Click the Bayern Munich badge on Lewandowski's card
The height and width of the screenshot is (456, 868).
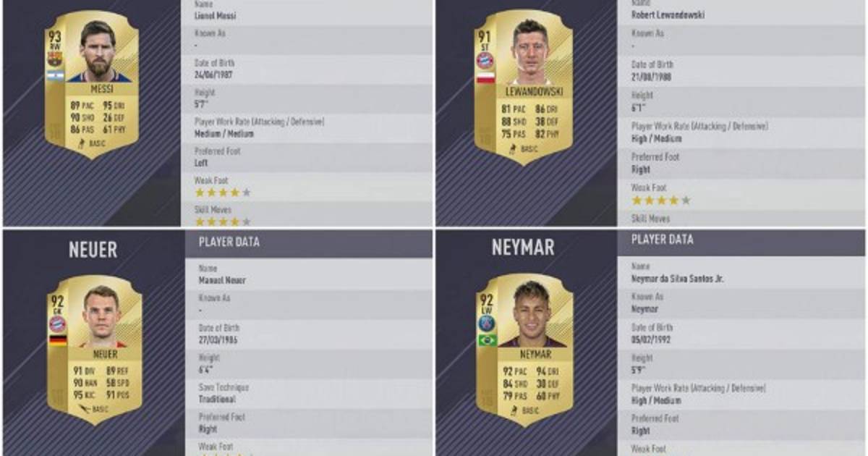coord(485,60)
